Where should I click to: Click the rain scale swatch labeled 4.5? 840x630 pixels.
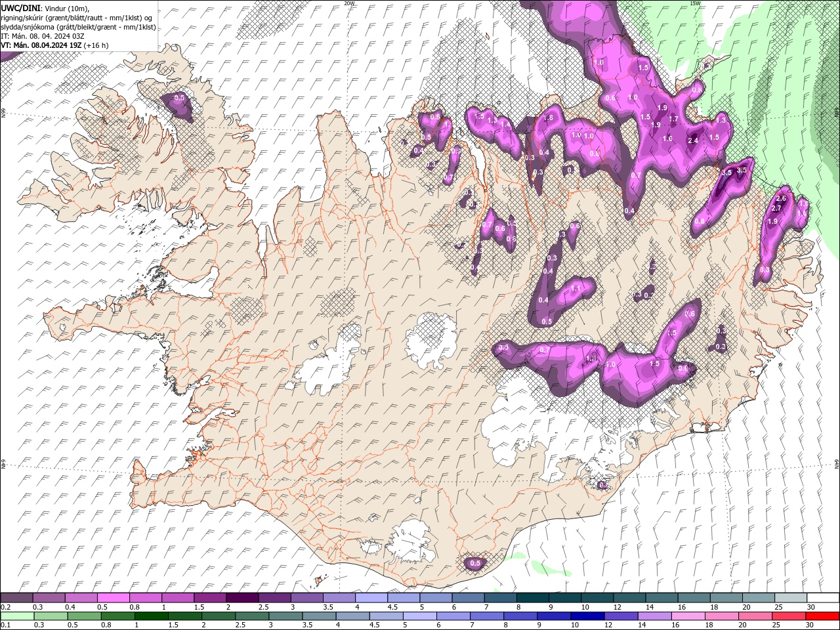point(386,616)
